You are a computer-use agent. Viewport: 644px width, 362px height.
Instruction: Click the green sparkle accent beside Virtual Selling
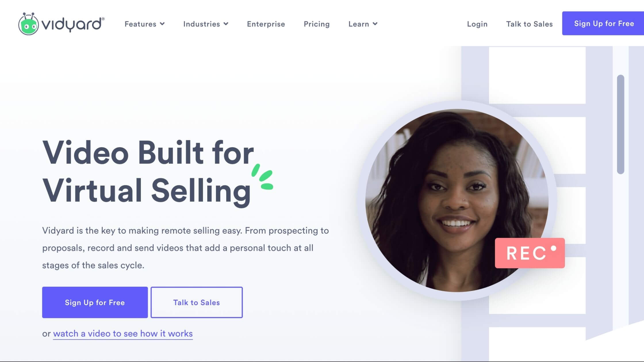[x=262, y=177]
